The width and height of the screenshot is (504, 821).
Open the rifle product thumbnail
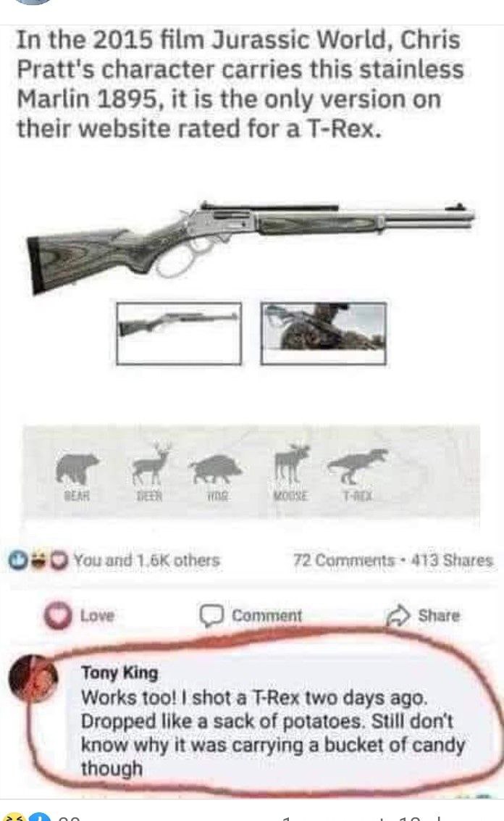(x=179, y=333)
